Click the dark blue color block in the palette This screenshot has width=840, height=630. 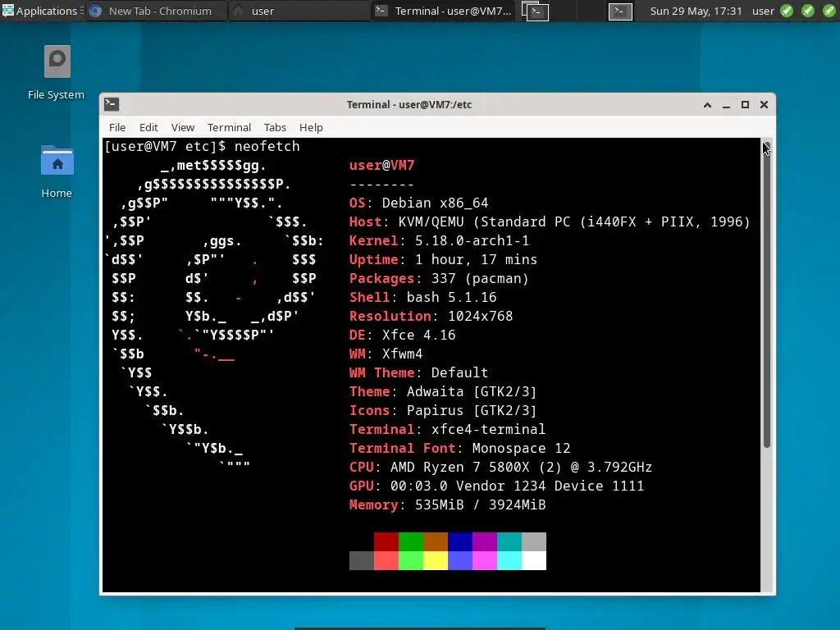pyautogui.click(x=460, y=541)
